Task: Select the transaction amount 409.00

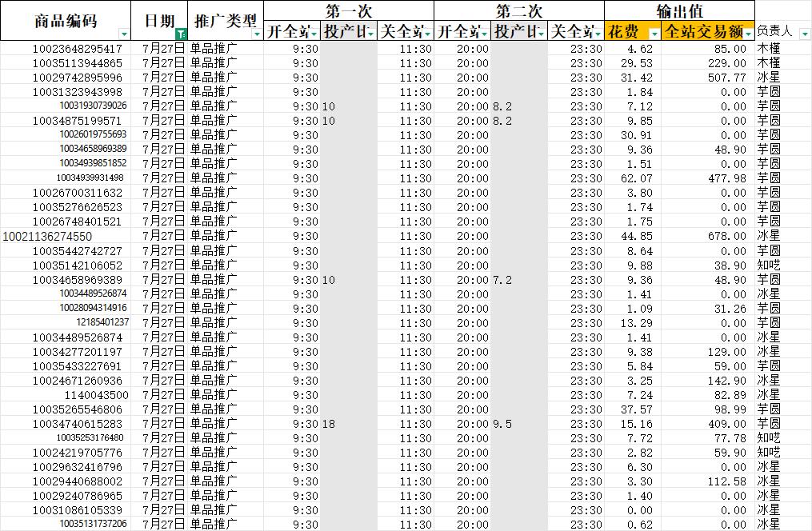Action: click(727, 425)
